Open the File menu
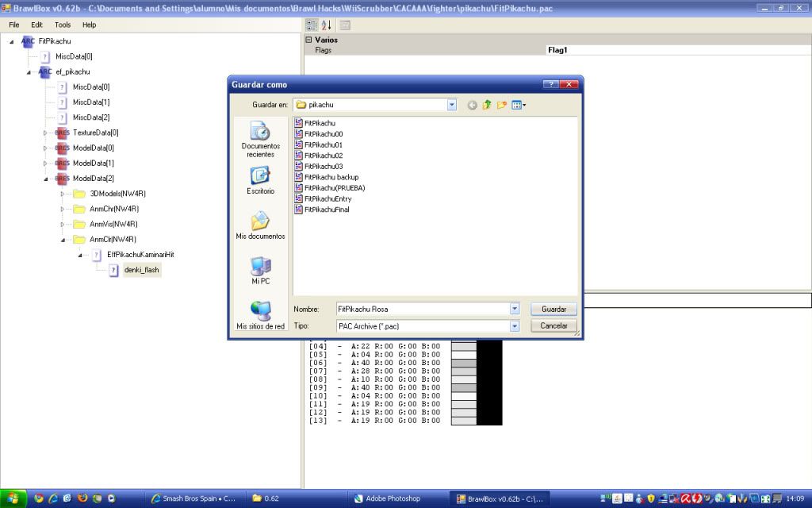812x508 pixels. tap(14, 25)
